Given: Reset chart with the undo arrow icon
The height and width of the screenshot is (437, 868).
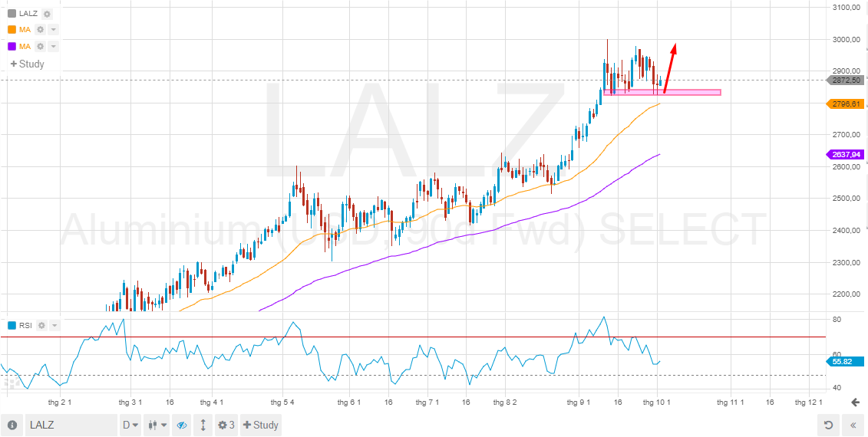Looking at the screenshot, I should [828, 426].
